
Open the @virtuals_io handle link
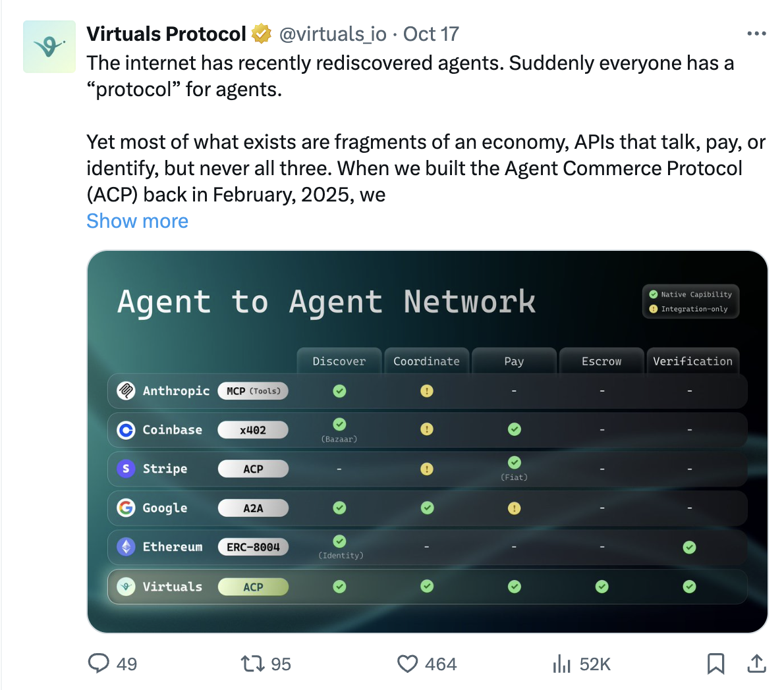[333, 34]
